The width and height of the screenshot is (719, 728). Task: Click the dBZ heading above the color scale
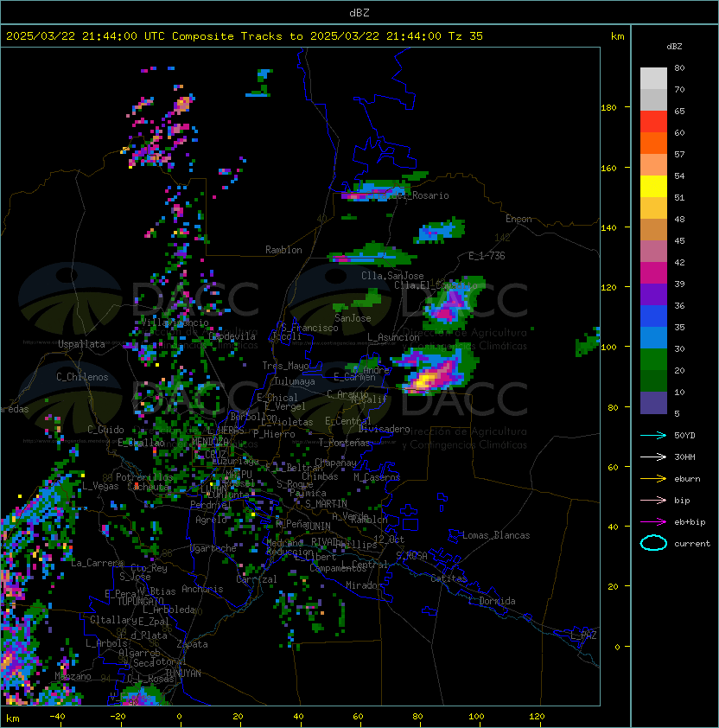coord(674,47)
